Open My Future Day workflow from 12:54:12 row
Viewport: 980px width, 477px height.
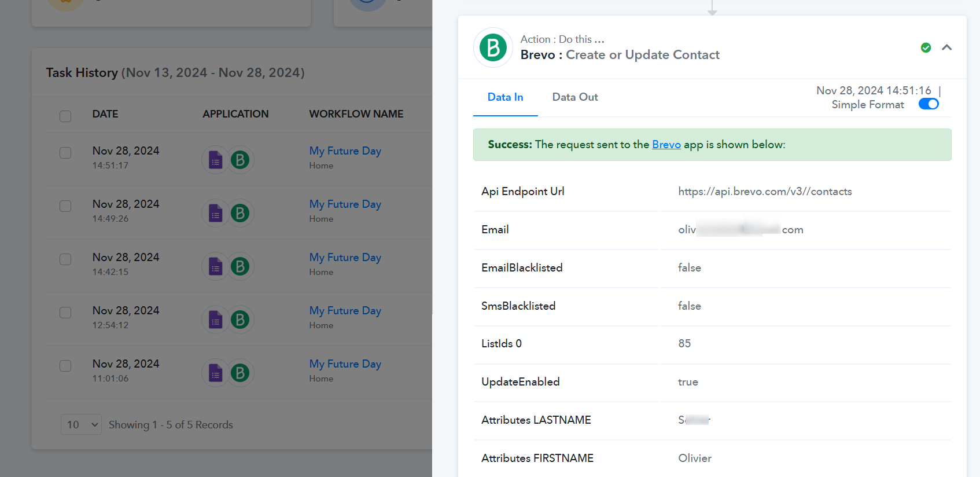tap(345, 311)
